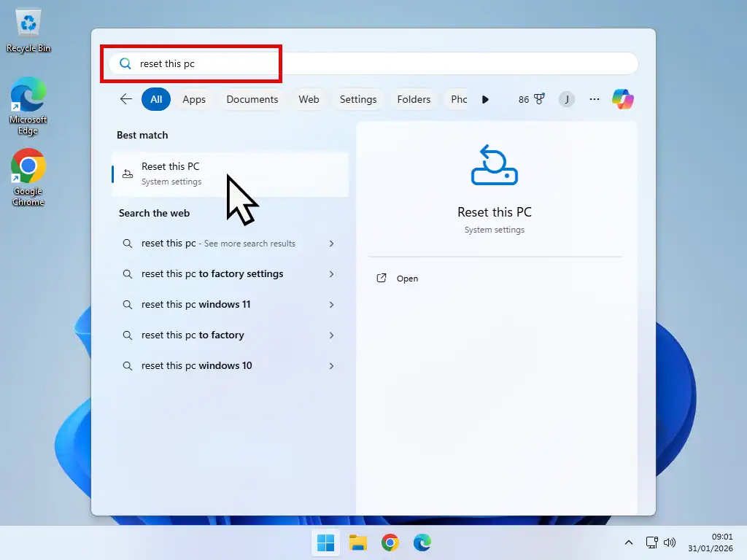Image resolution: width=747 pixels, height=560 pixels.
Task: Click the back arrow in the search window
Action: (x=125, y=98)
